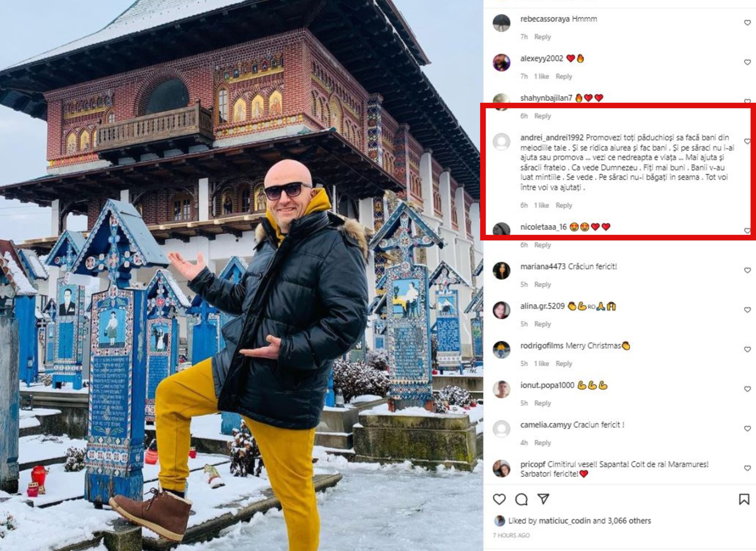This screenshot has height=551, width=756.
Task: Reply to andrei_andrei1992's comment
Action: pos(564,205)
